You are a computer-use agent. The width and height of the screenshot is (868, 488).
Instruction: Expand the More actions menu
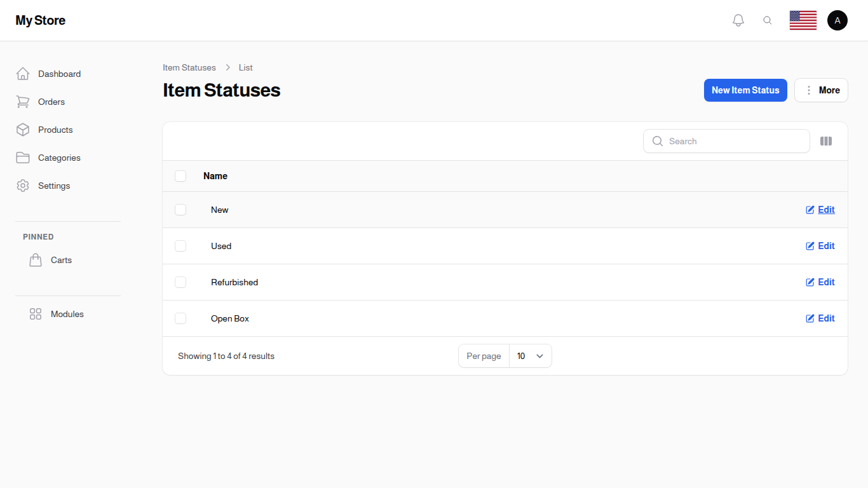pyautogui.click(x=821, y=90)
